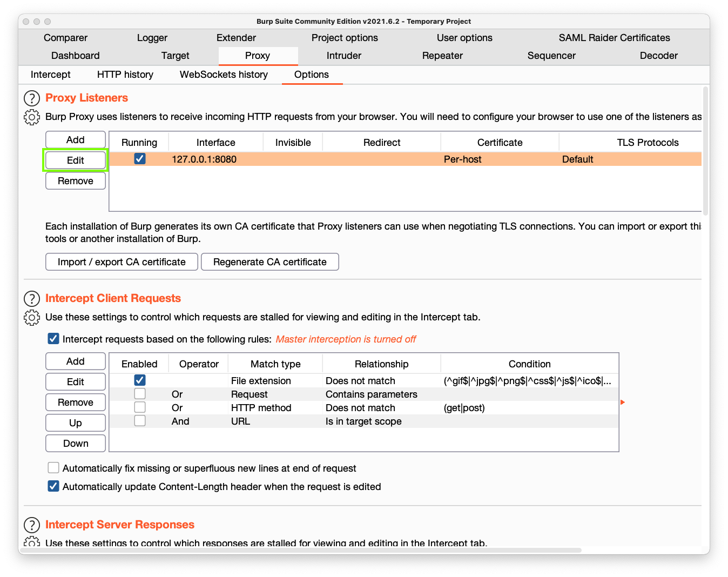Click the Operator column header

pos(199,364)
